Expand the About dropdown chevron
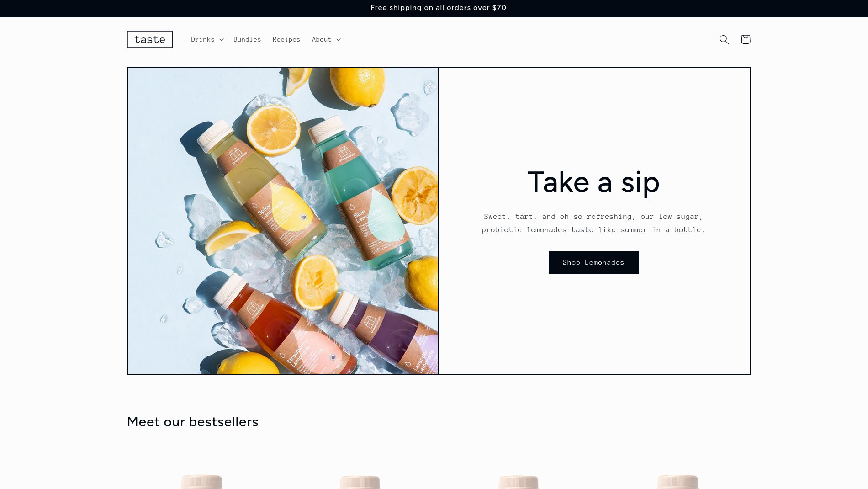The width and height of the screenshot is (868, 489). pos(339,40)
